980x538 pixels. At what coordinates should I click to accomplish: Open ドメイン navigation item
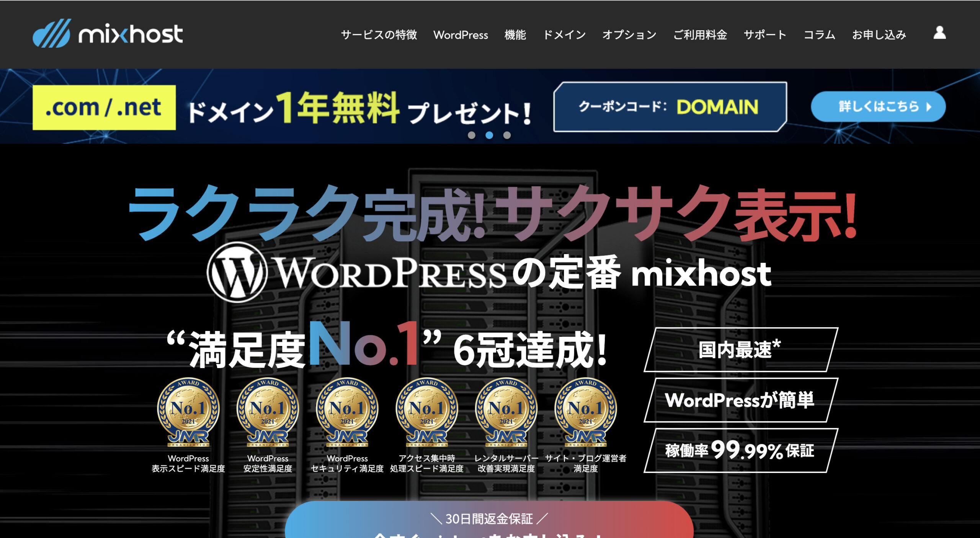coord(564,35)
